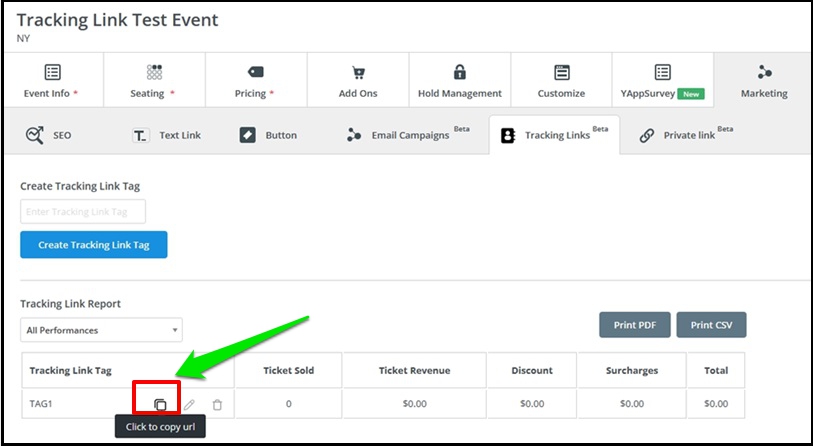Open the Seating tab
The height and width of the screenshot is (446, 813).
154,80
